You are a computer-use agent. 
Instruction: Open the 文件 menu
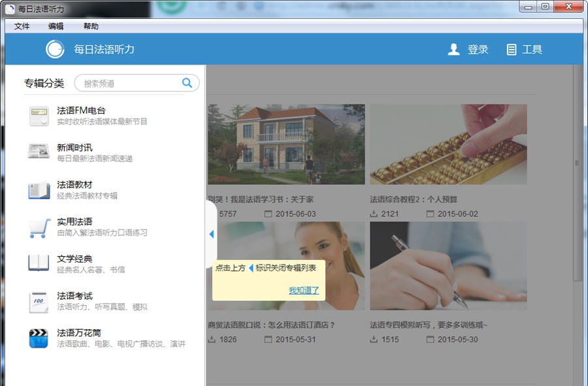click(22, 26)
